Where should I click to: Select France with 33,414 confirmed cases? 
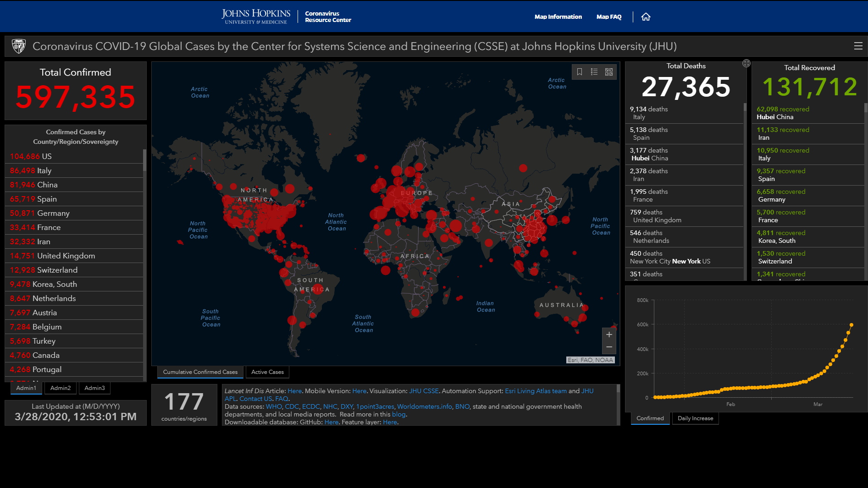[x=74, y=227]
